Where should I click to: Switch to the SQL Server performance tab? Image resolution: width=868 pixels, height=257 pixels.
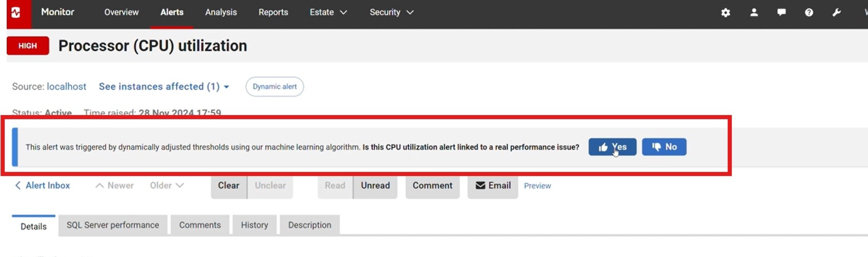click(x=113, y=225)
